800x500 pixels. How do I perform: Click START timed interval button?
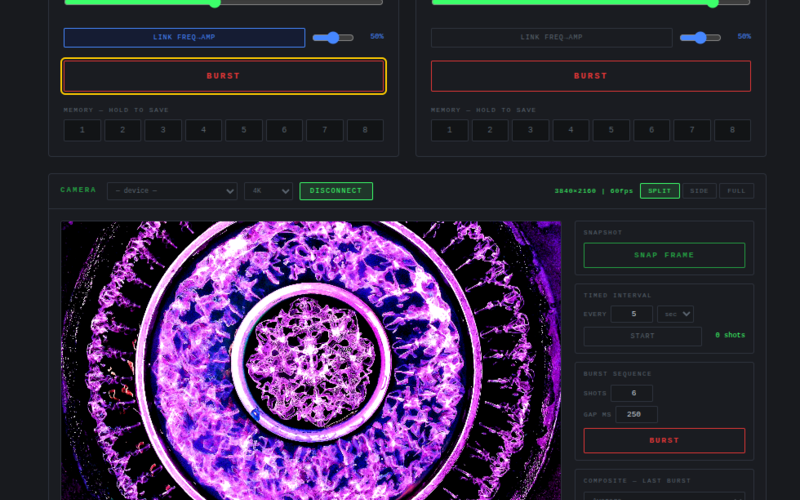[643, 336]
